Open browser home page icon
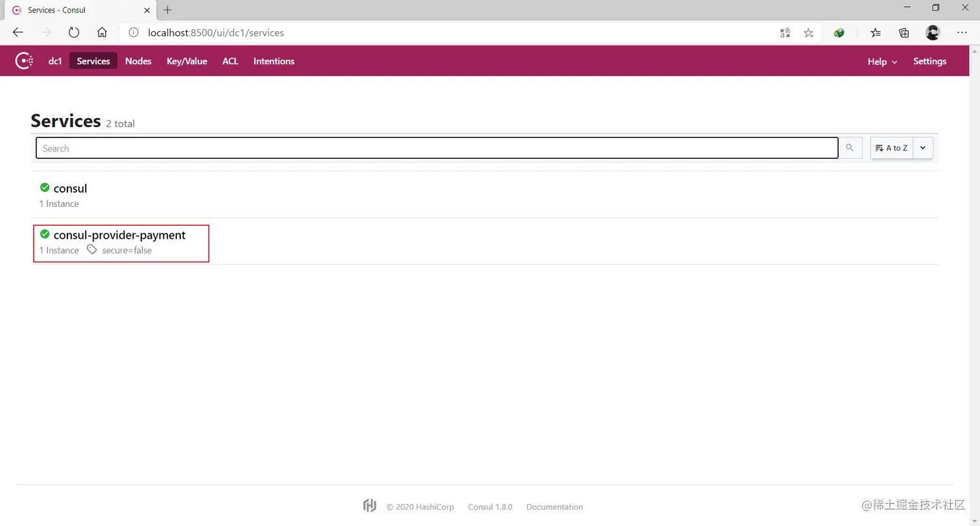Screen dimensions: 980x526 tap(102, 32)
